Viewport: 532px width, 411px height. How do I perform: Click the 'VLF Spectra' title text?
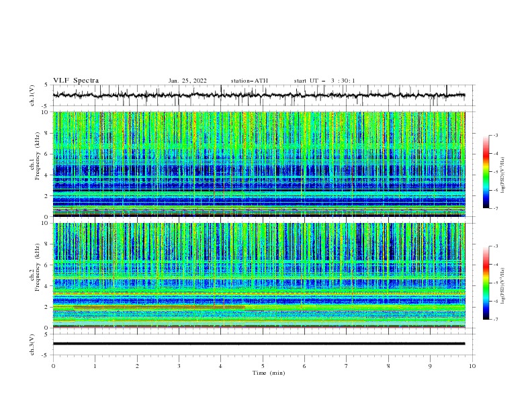[x=76, y=81]
